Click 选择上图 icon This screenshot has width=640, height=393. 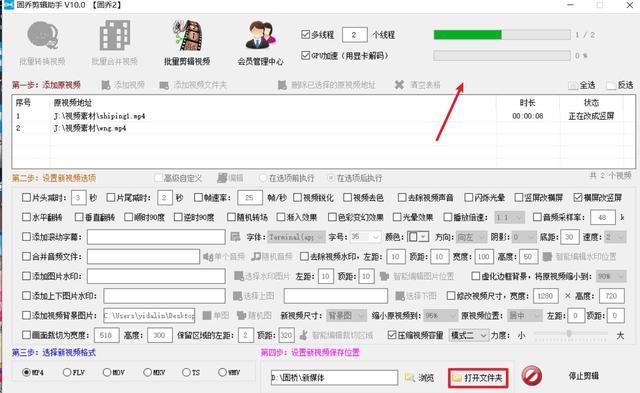click(x=237, y=296)
